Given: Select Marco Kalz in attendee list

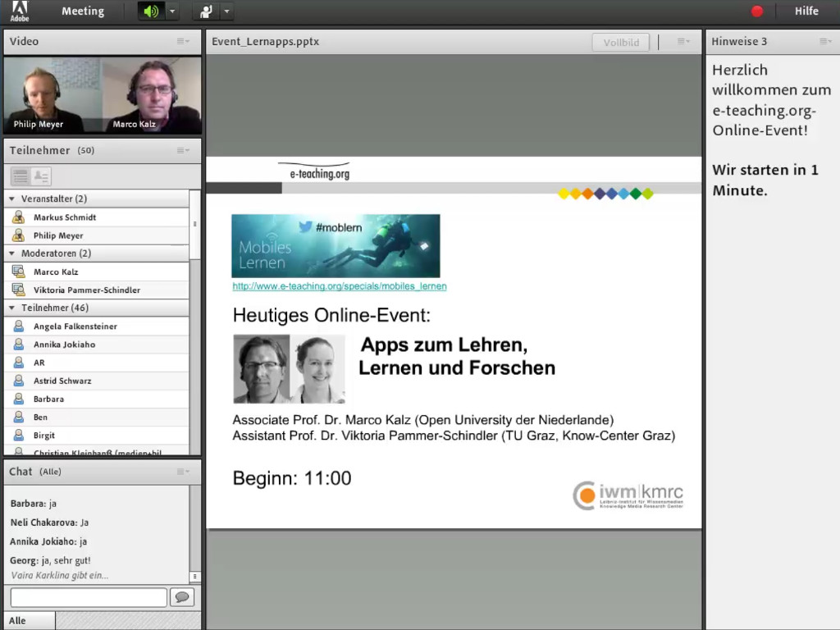Looking at the screenshot, I should click(x=97, y=272).
